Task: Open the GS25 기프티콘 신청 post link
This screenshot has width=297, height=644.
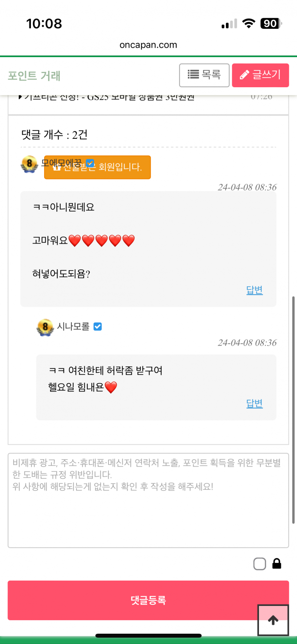Action: [x=107, y=97]
